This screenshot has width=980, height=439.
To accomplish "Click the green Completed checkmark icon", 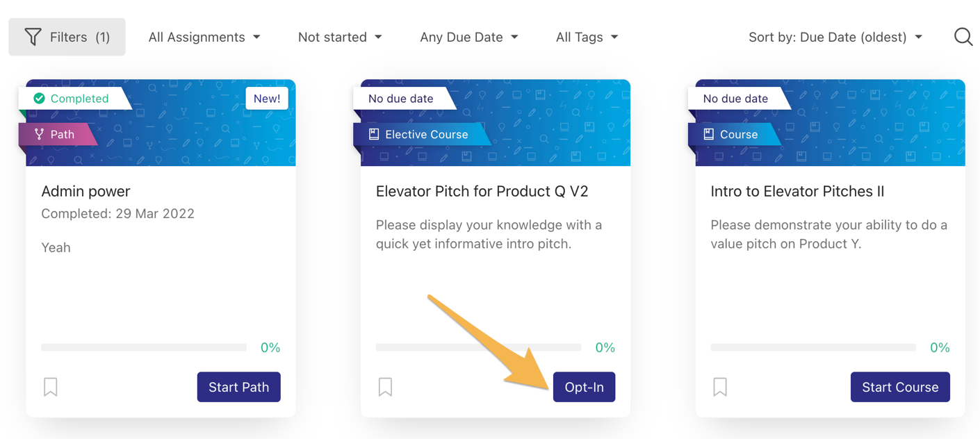I will pyautogui.click(x=40, y=98).
